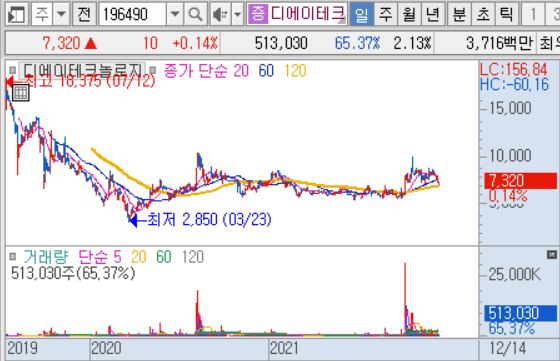560x361 pixels.
Task: Click the HC:-60.16 indicator
Action: [x=514, y=85]
